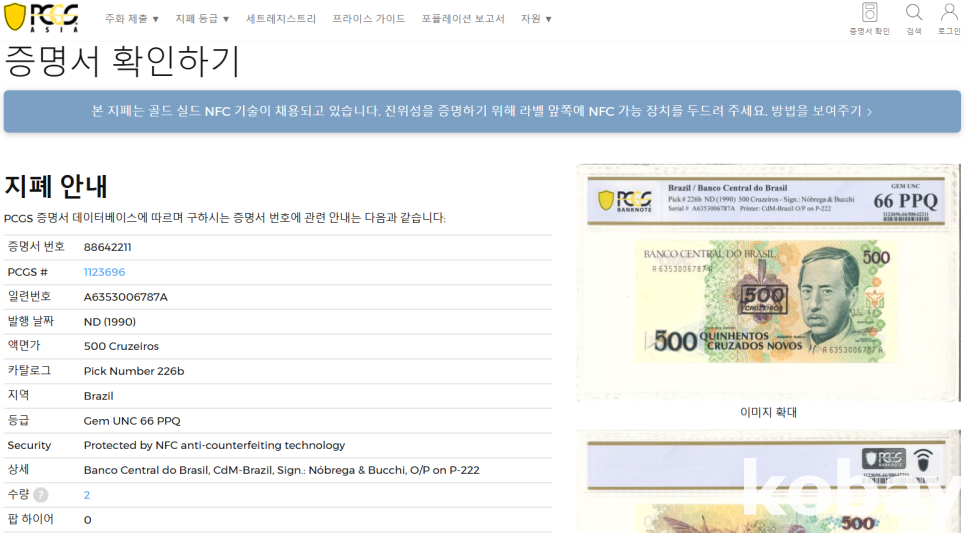Click the question mark help icon beside 수량
966x533 pixels.
(41, 495)
